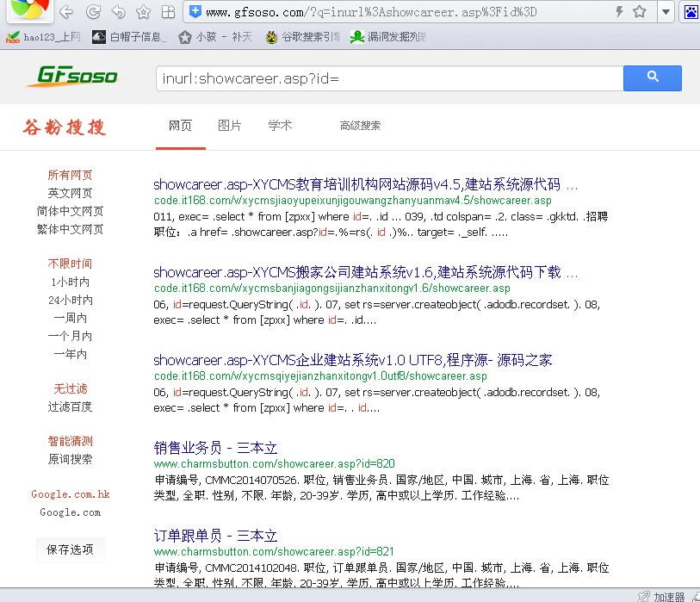Click the Baidu paw icon
This screenshot has width=700, height=602.
coord(691,12)
